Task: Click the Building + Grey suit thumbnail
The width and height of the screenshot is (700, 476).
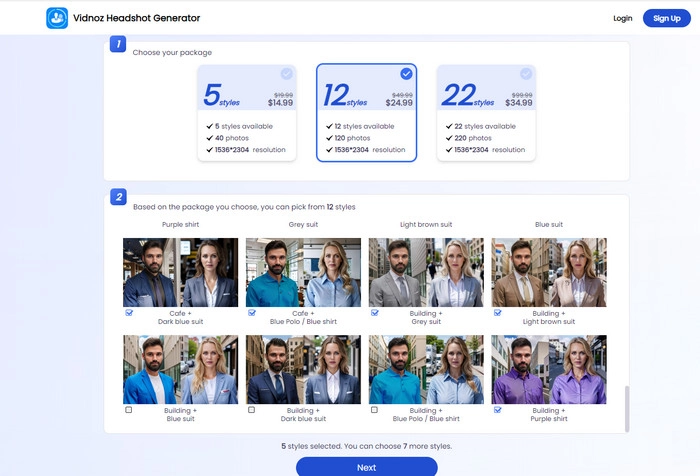Action: click(x=426, y=271)
